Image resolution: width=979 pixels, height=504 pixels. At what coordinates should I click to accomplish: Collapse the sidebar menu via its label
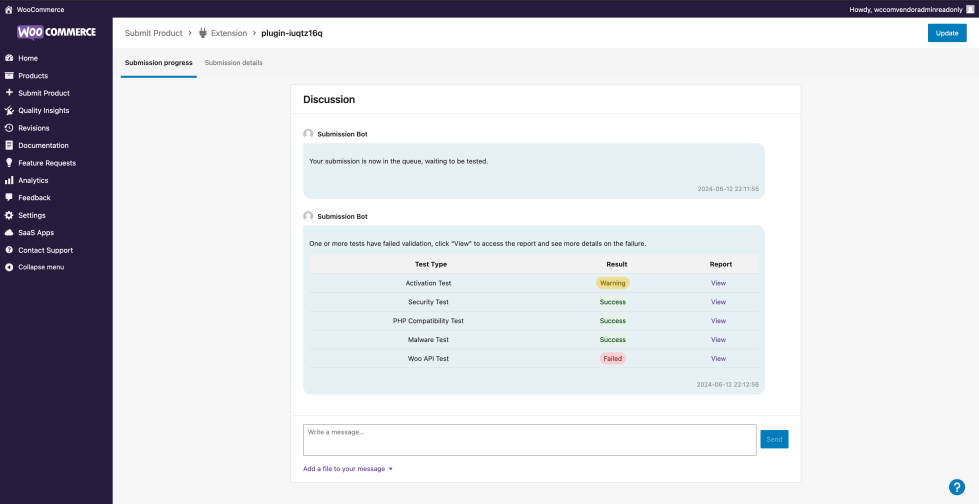(x=41, y=267)
